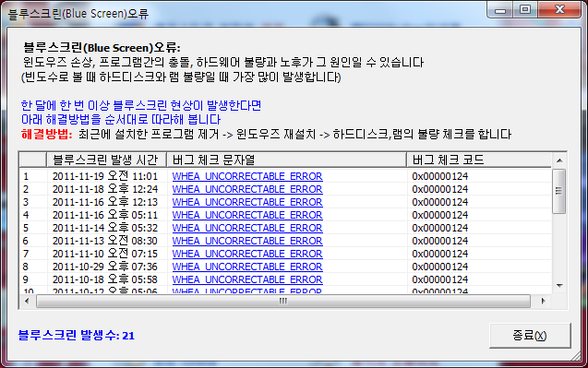Sort by 버그 체크 문자열 column header
588x368 pixels.
(287, 160)
